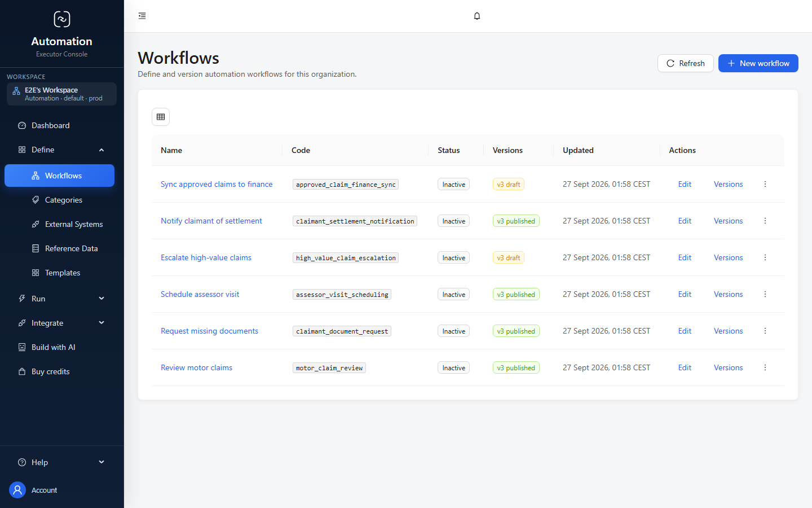Collapse the Define section
The width and height of the screenshot is (812, 508).
pyautogui.click(x=59, y=150)
